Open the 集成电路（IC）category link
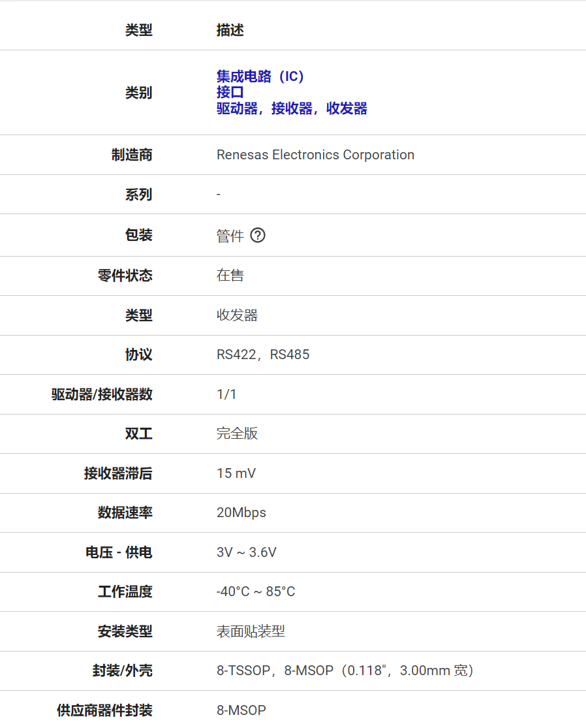 click(260, 76)
